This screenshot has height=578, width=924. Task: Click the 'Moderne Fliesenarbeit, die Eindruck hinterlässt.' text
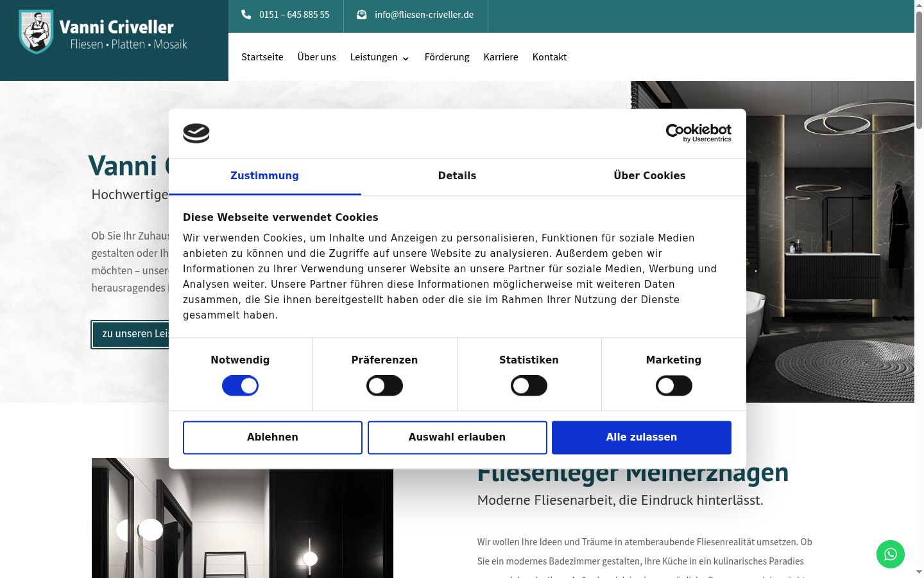pos(620,500)
